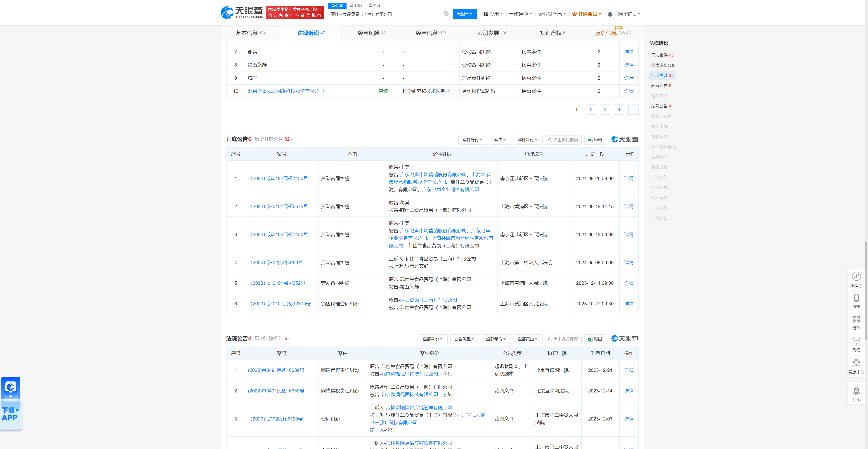
Task: Select the 查关系 search tab
Action: pos(374,5)
